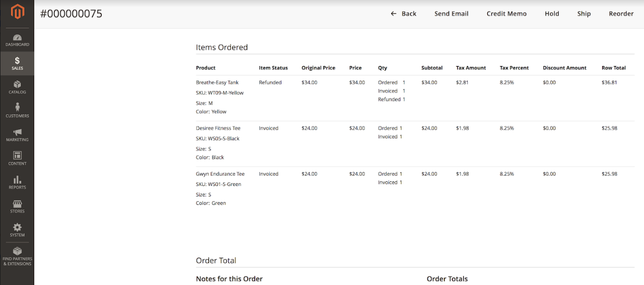Viewport: 644px width, 285px height.
Task: Click the Desiree Fitness Tee product name
Action: [x=219, y=128]
